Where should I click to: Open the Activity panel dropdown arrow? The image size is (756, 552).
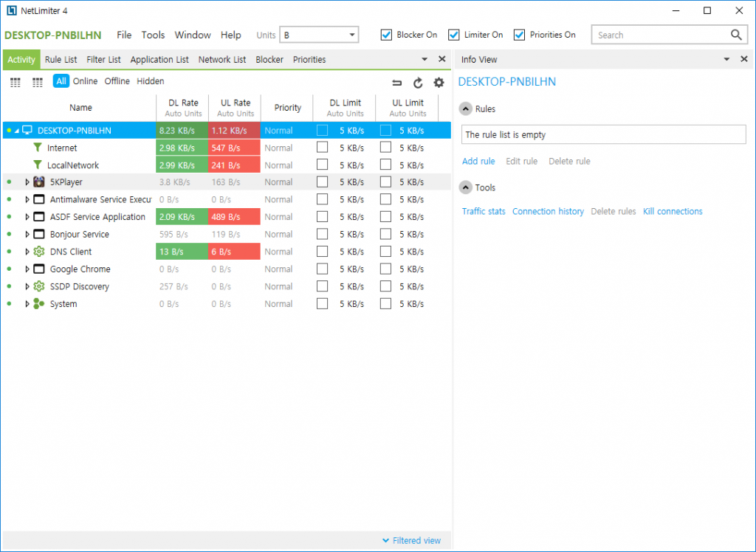(425, 59)
